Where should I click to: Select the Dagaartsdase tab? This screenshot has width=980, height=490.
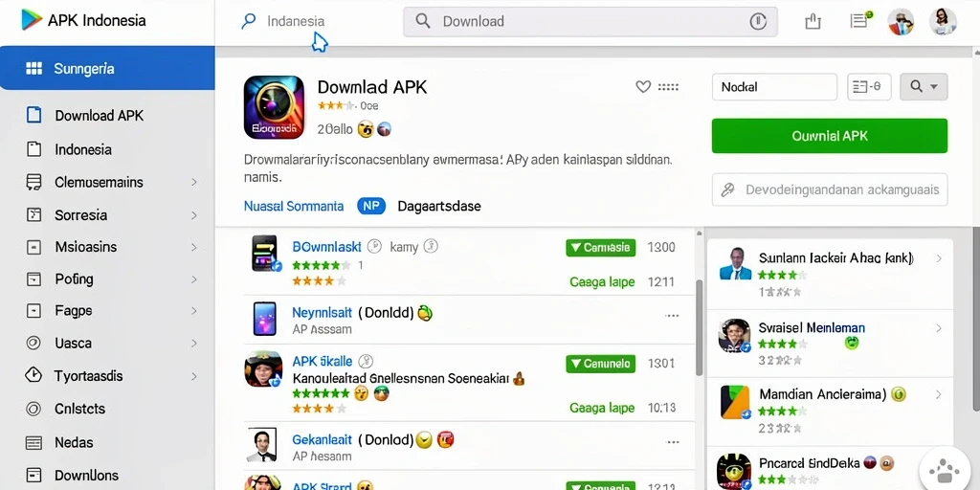pos(439,206)
